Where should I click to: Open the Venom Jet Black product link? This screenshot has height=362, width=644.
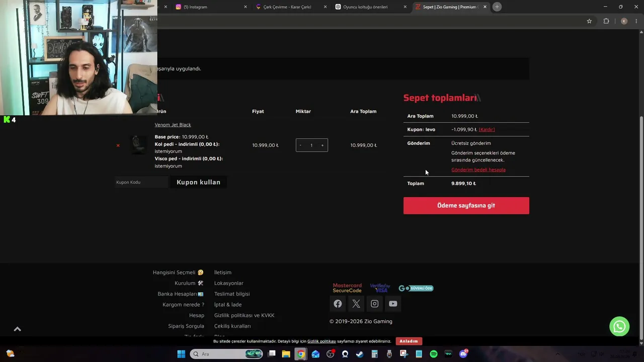(x=173, y=125)
